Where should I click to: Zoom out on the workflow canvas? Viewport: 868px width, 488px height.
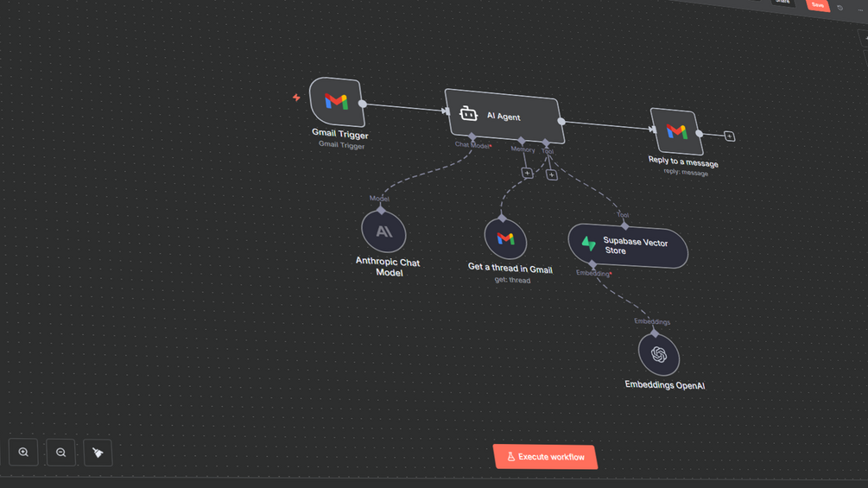61,453
